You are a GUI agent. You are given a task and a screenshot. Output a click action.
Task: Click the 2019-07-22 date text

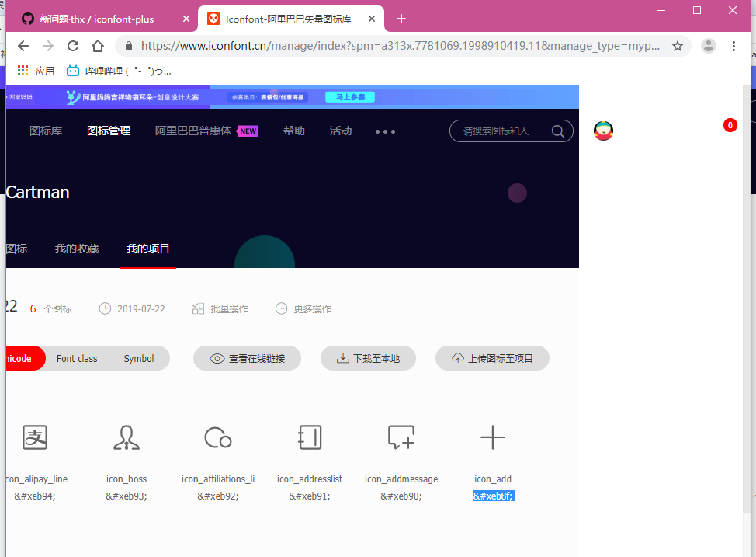(141, 309)
